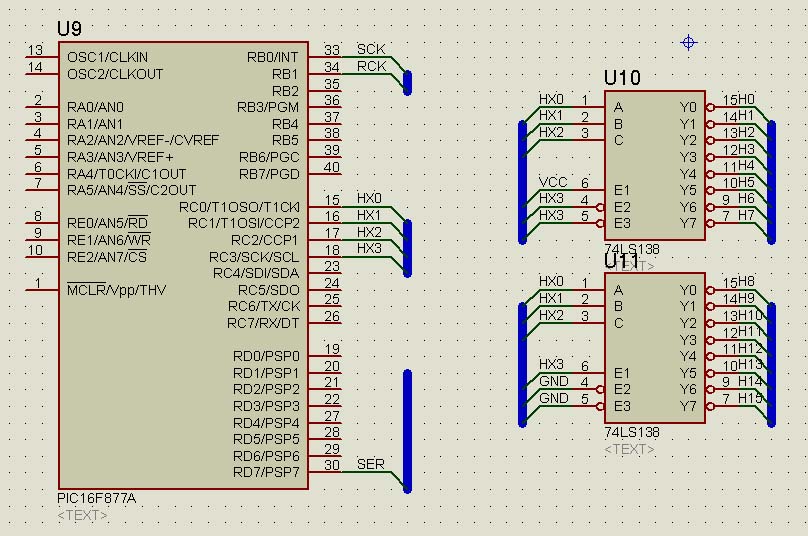
Task: Select the blue bus beside the SER wire
Action: [x=407, y=431]
